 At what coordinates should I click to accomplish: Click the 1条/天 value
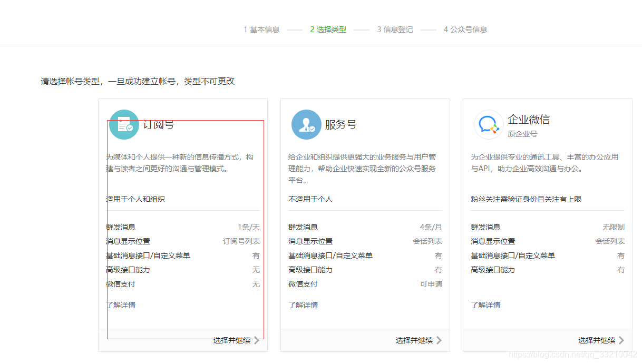click(x=249, y=227)
